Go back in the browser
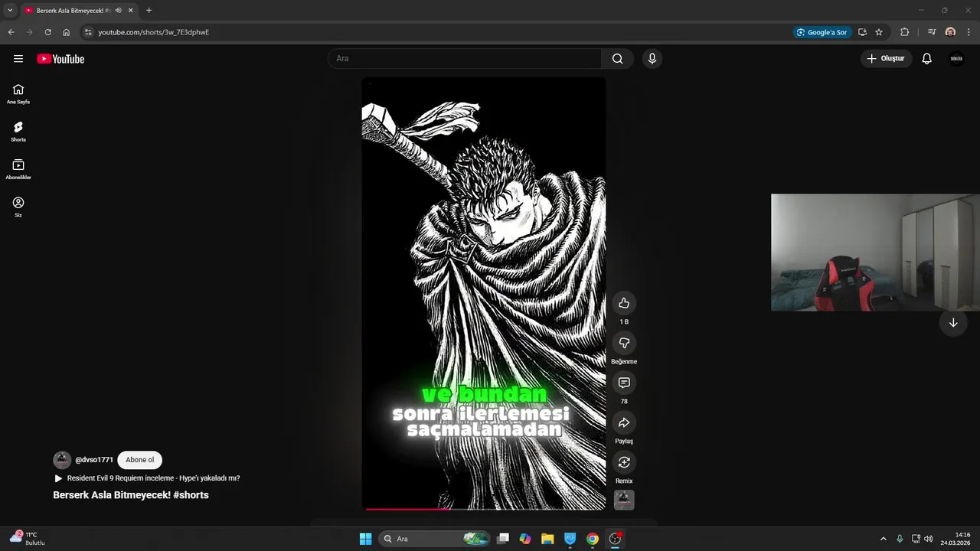The height and width of the screenshot is (551, 980). (11, 32)
